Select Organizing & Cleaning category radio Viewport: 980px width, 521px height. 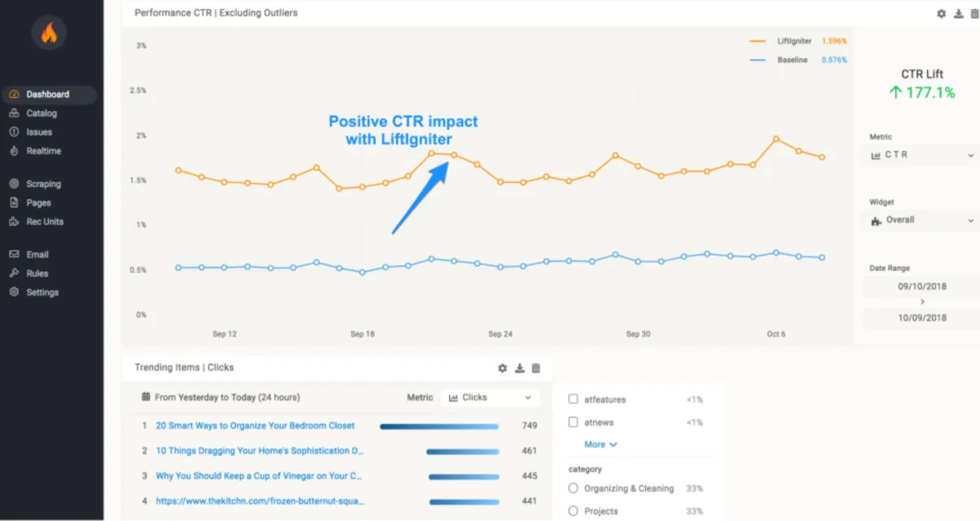(x=573, y=488)
